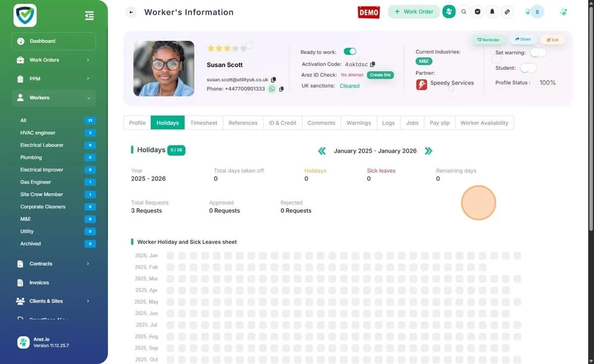Enable the Set warning toggle
Image resolution: width=594 pixels, height=364 pixels.
[538, 52]
